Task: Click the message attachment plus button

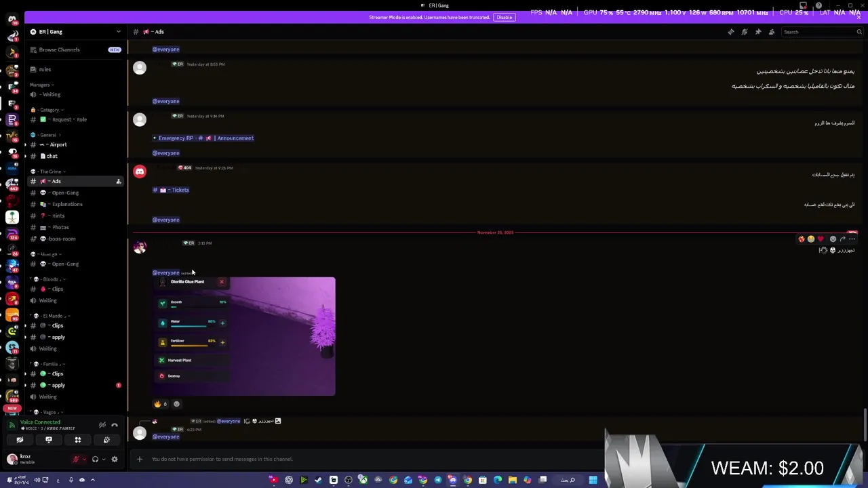Action: pos(140,459)
